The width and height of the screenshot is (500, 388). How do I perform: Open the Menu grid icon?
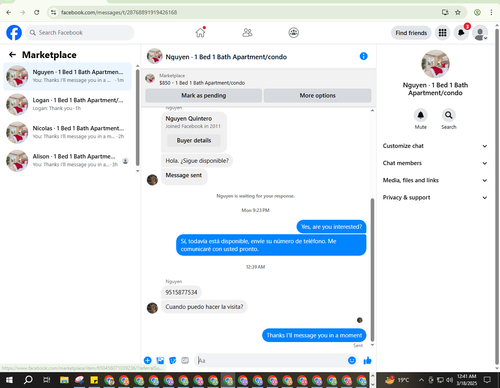point(442,33)
